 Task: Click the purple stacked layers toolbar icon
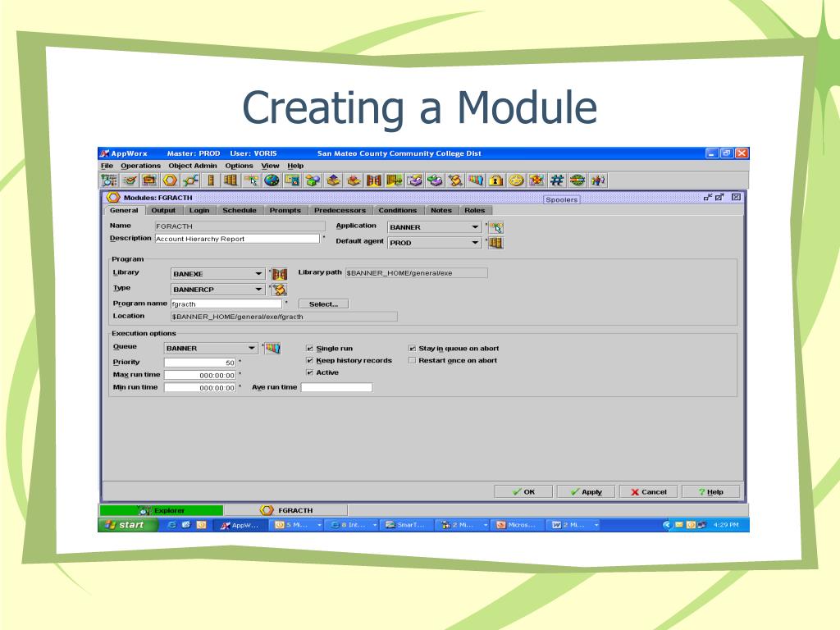(333, 180)
